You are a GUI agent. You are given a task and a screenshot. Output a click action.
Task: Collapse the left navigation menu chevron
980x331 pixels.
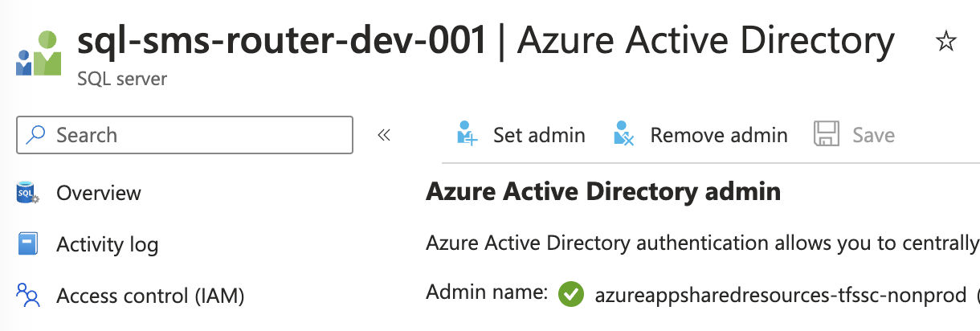click(384, 135)
